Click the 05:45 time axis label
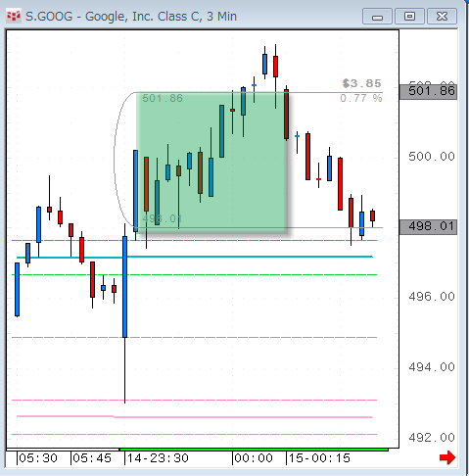 click(x=92, y=458)
